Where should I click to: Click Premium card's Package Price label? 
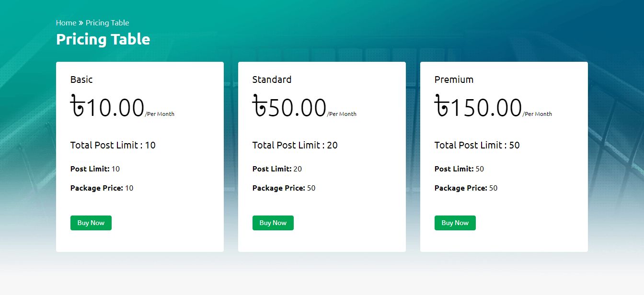tap(461, 188)
